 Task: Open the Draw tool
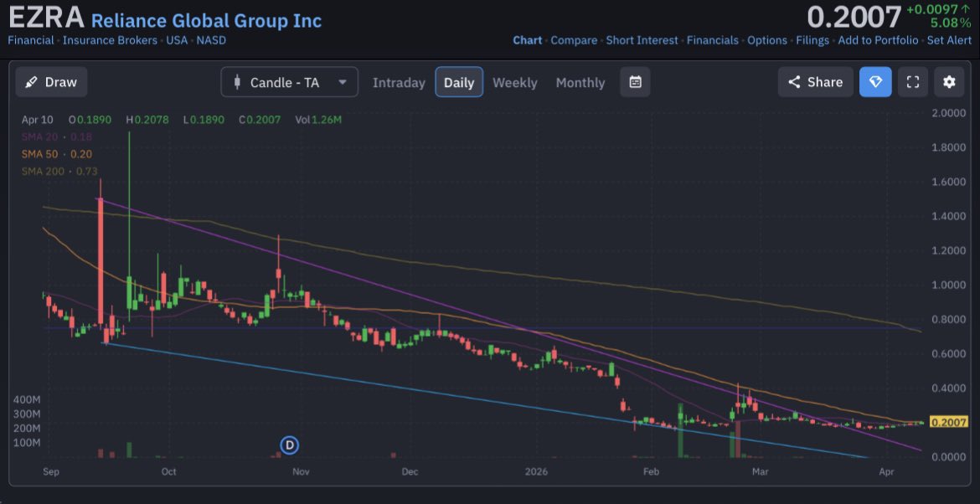[x=51, y=82]
